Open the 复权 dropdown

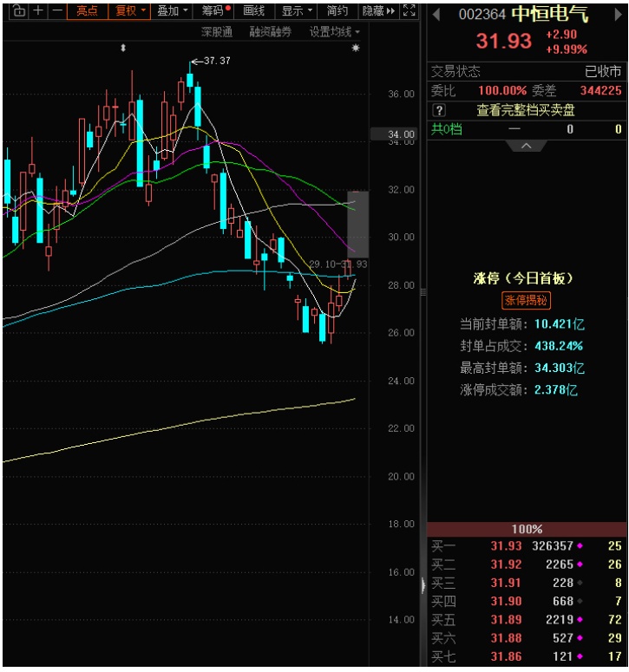(129, 10)
